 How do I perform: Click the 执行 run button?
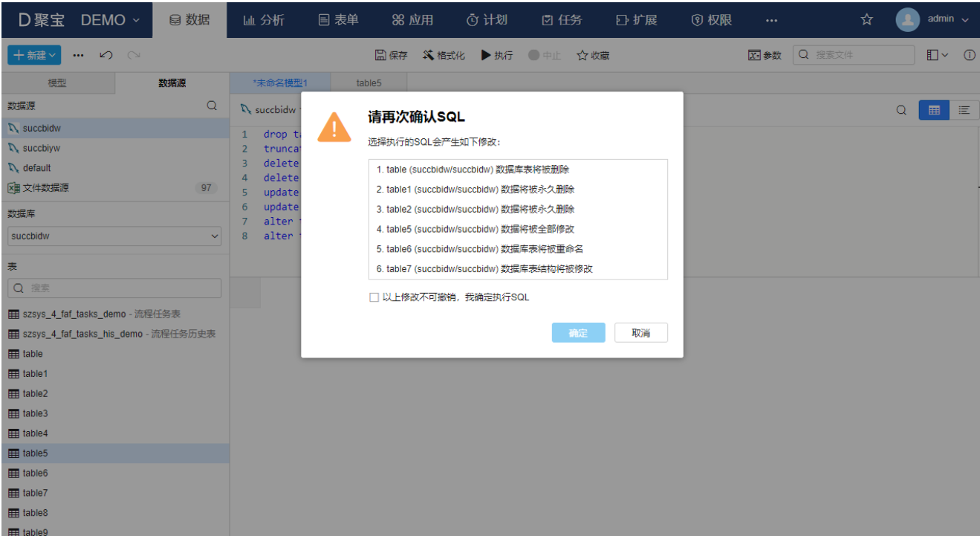(497, 55)
